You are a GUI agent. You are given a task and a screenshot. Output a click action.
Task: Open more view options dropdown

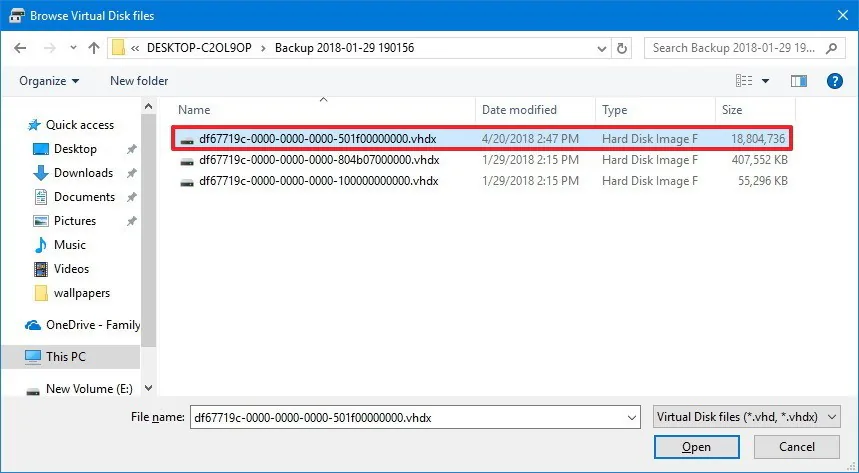tap(765, 81)
